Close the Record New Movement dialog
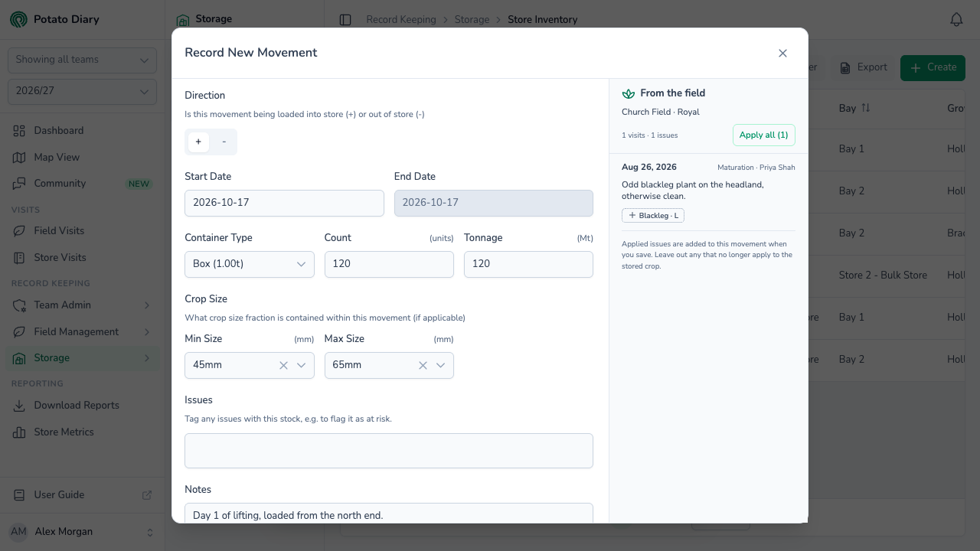The image size is (980, 551). click(782, 54)
